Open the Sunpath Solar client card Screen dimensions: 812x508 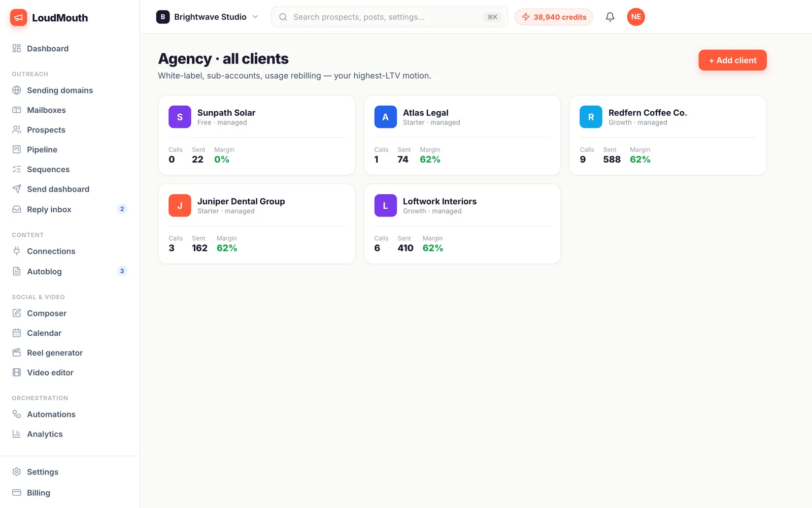(257, 135)
